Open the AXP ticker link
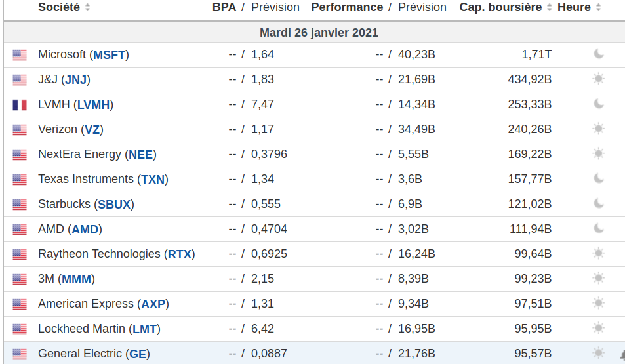The image size is (625, 364). click(x=154, y=304)
